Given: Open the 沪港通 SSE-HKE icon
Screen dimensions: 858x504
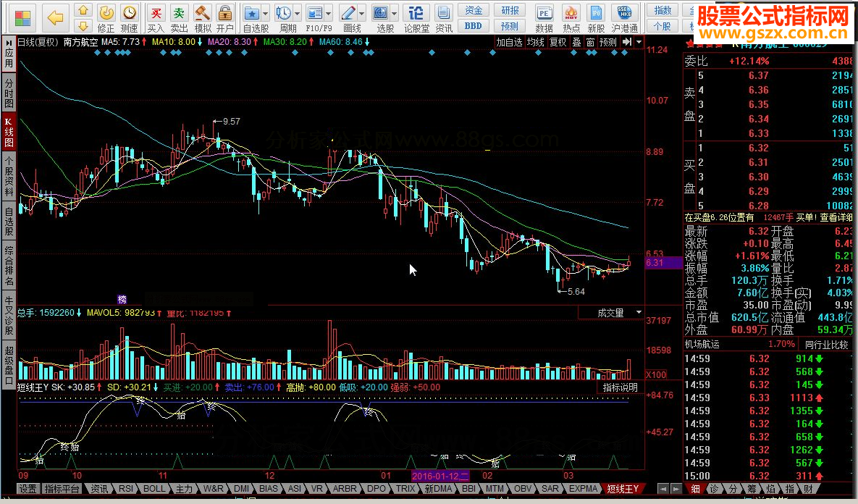Looking at the screenshot, I should click(624, 19).
